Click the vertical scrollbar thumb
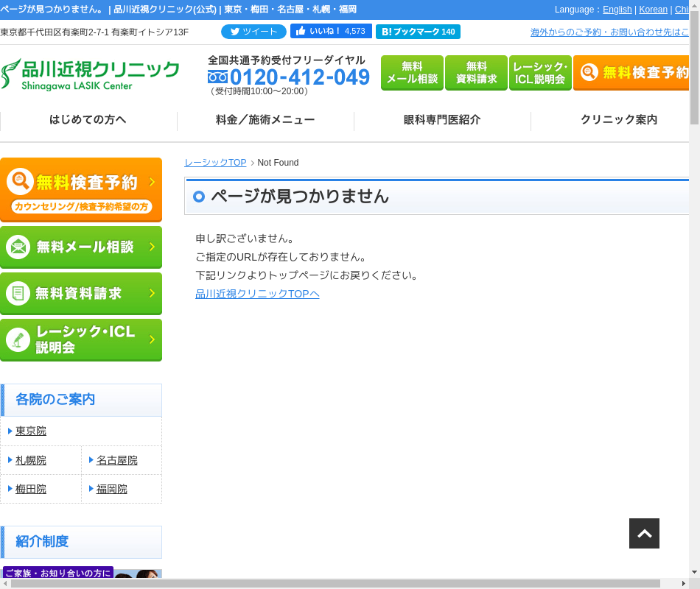Screen dimensions: 700x589 click(694, 67)
